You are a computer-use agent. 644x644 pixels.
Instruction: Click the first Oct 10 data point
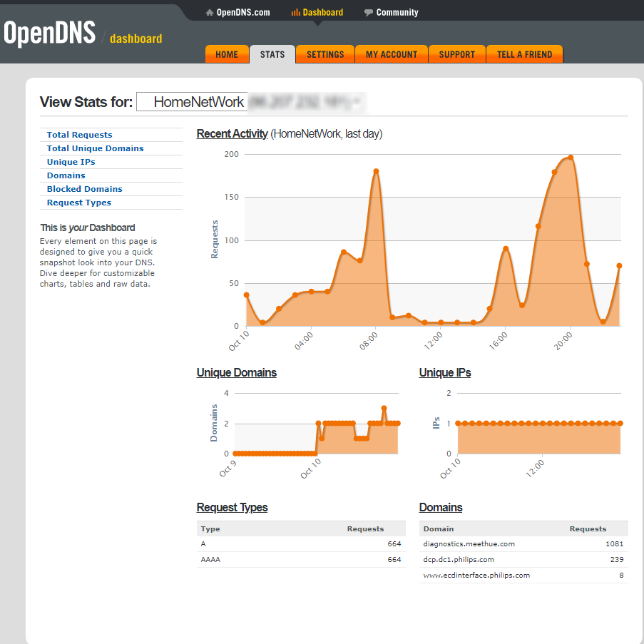[247, 295]
